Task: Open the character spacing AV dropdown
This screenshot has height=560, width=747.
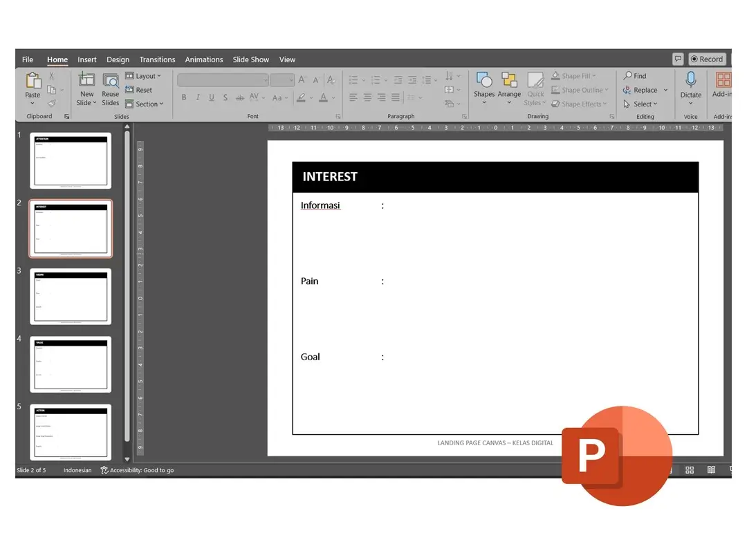Action: 257,97
